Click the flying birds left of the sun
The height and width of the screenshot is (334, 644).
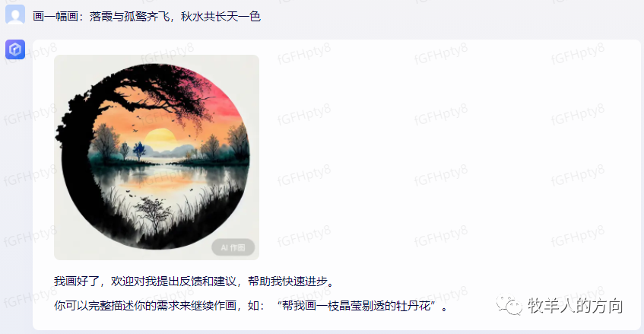click(137, 124)
